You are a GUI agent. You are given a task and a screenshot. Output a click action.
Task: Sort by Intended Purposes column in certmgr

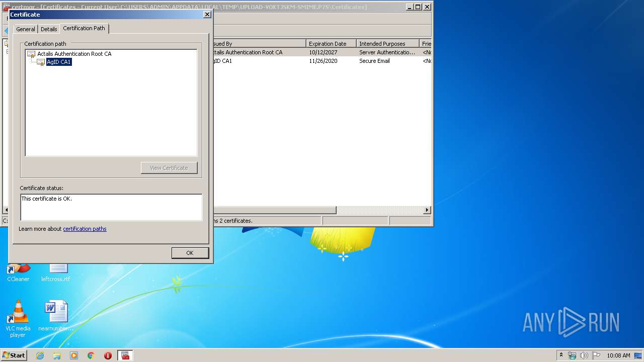(387, 44)
